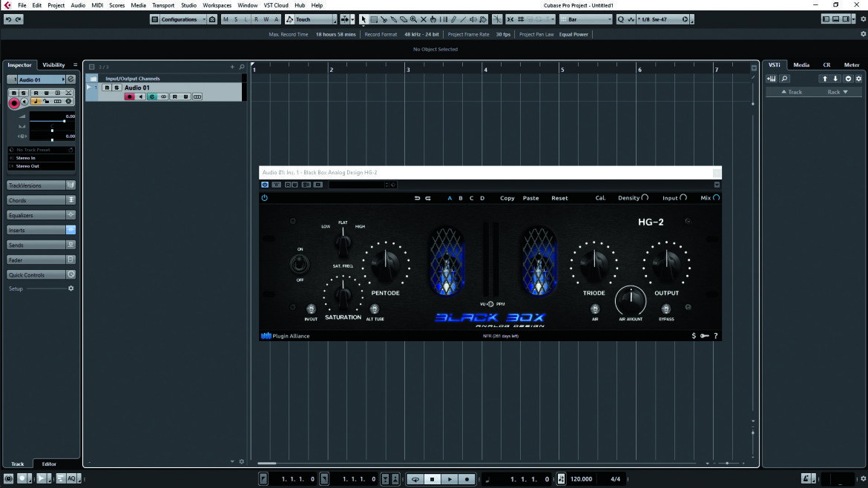
Task: Expand the Sends inspector section
Action: tap(36, 245)
